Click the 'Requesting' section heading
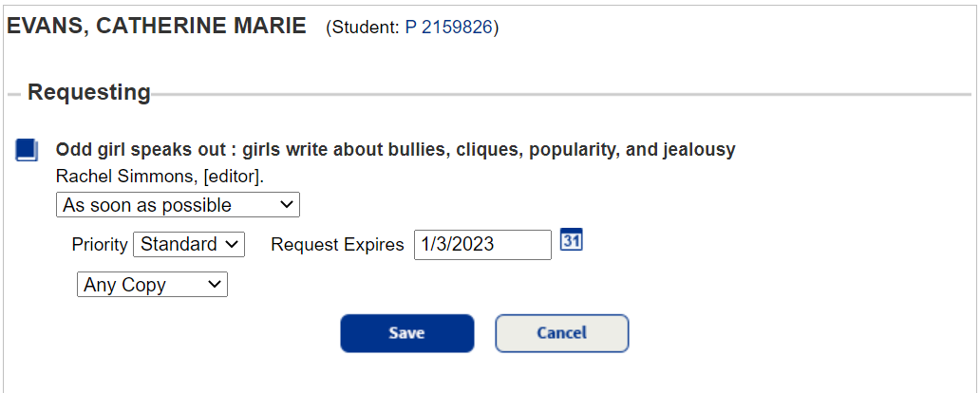980x393 pixels. (89, 93)
